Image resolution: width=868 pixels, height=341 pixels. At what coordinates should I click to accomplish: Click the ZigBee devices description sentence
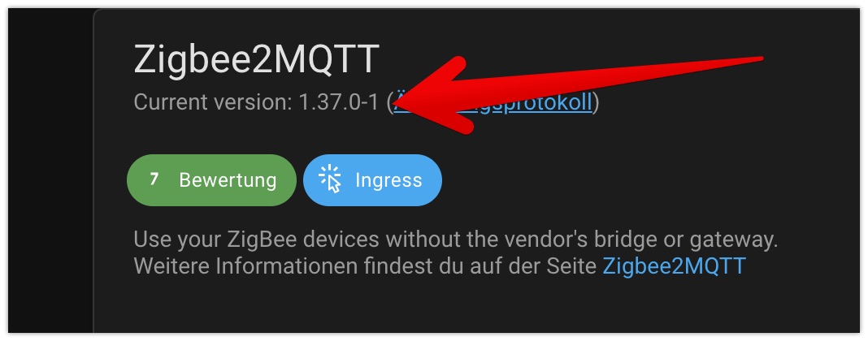(456, 240)
